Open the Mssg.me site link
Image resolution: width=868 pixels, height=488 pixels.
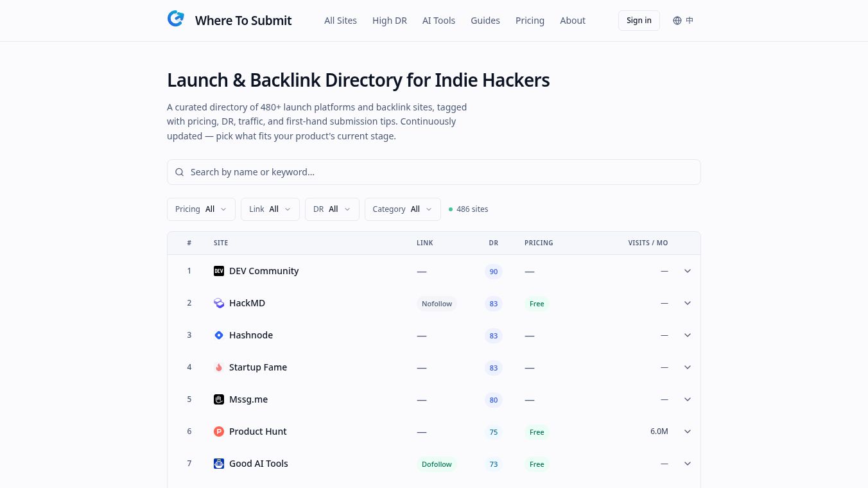click(x=248, y=399)
